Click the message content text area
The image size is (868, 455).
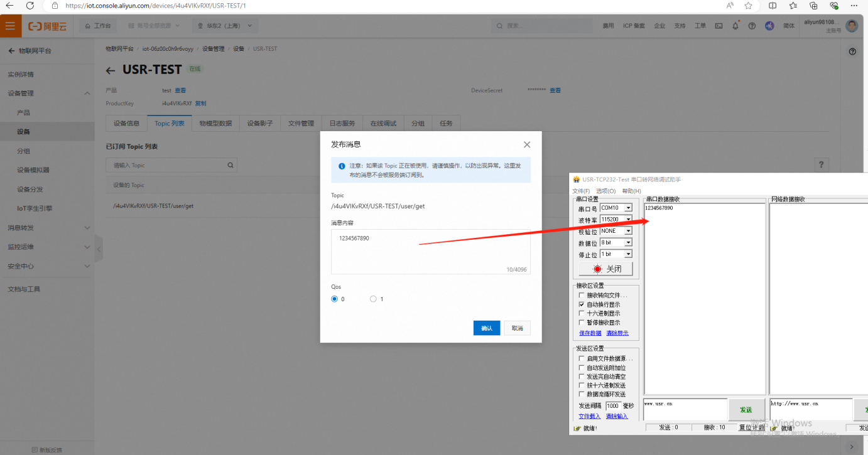(x=430, y=251)
